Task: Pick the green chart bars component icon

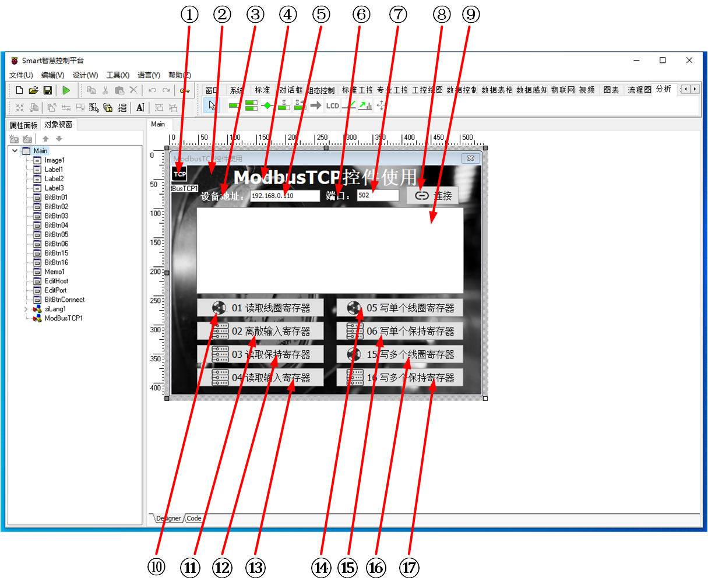Action: [x=365, y=105]
